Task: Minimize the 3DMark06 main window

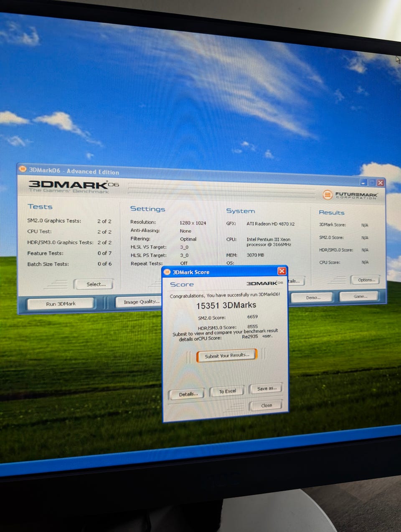Action: (363, 182)
